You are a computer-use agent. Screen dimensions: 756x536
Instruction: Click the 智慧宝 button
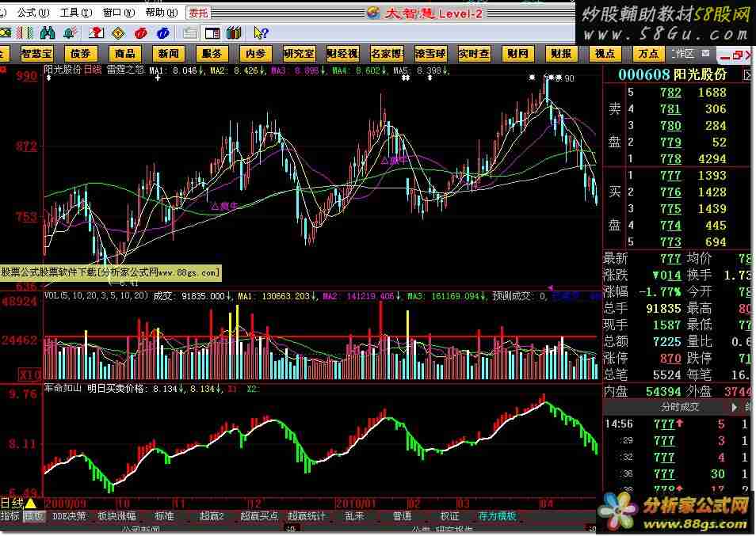pyautogui.click(x=36, y=54)
